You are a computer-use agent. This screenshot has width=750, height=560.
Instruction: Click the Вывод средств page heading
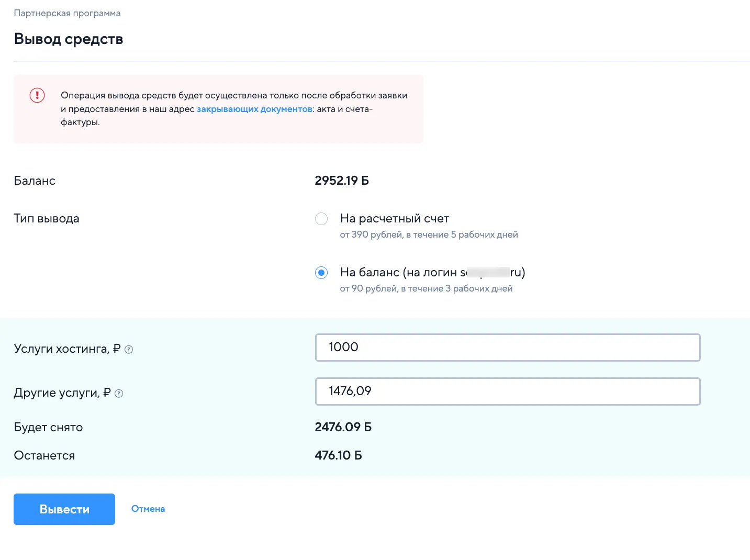click(69, 39)
